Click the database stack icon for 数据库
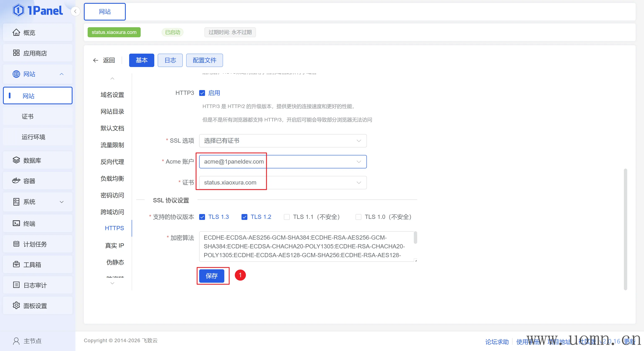The height and width of the screenshot is (351, 644). [x=16, y=160]
